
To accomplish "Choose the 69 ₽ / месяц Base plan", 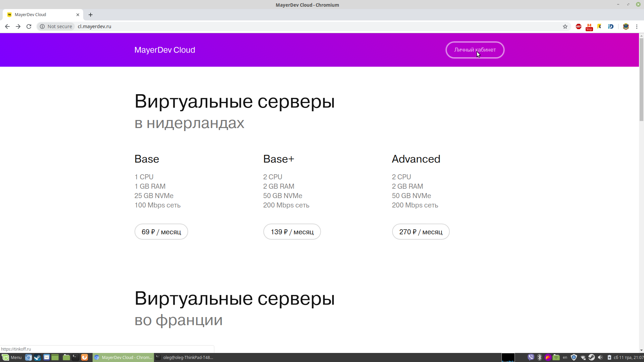I will pyautogui.click(x=161, y=232).
